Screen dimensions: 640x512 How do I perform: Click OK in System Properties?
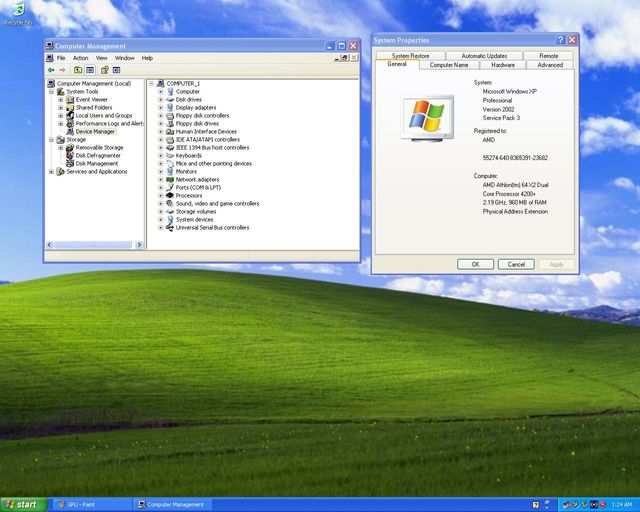click(476, 264)
